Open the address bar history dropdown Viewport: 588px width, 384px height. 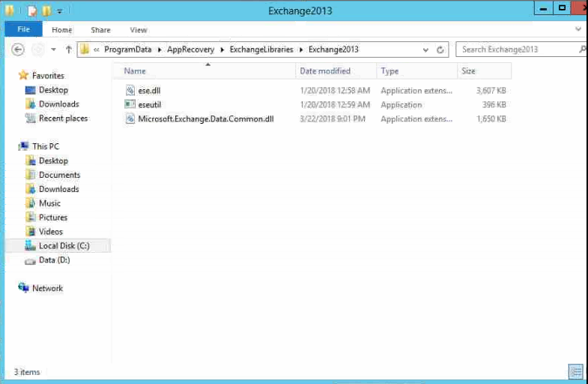pyautogui.click(x=425, y=49)
